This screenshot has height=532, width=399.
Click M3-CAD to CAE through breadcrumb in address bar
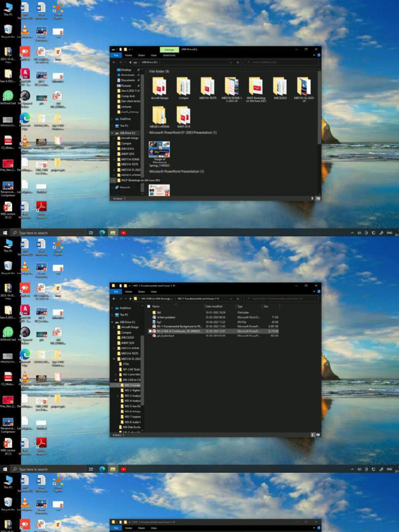point(157,299)
